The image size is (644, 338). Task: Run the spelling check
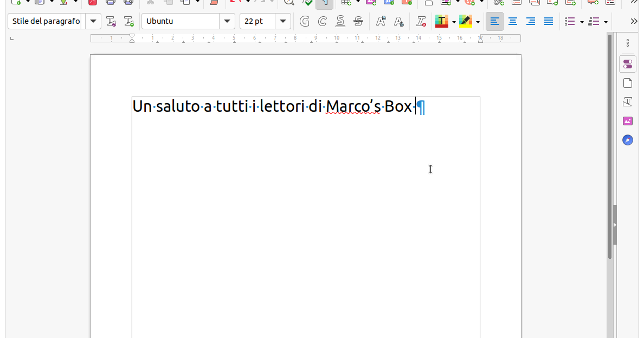(306, 3)
